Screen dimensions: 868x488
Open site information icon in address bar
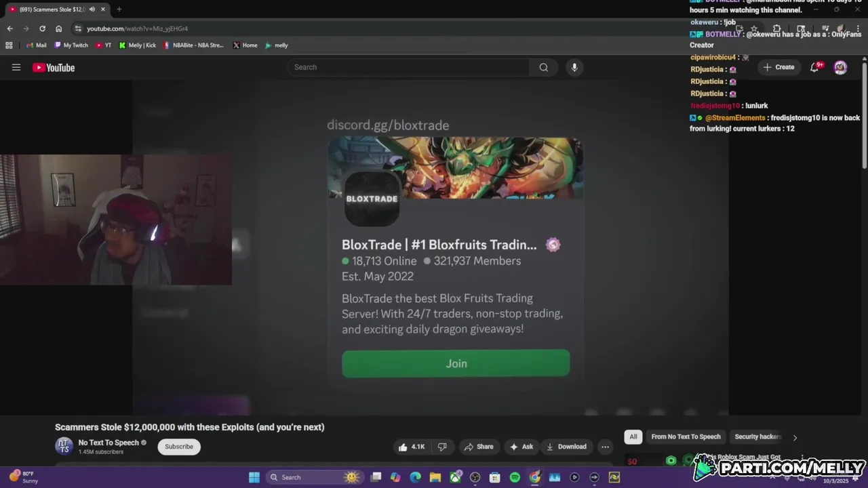78,28
